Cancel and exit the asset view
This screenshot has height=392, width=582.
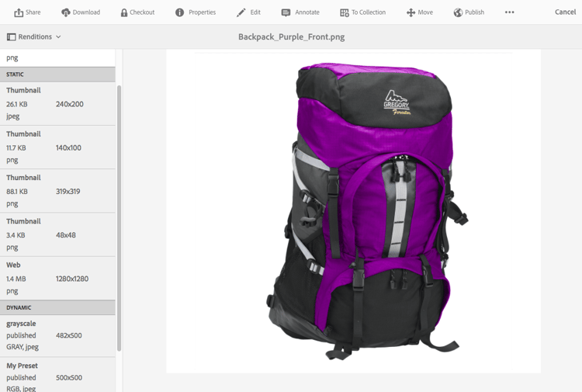pos(565,12)
